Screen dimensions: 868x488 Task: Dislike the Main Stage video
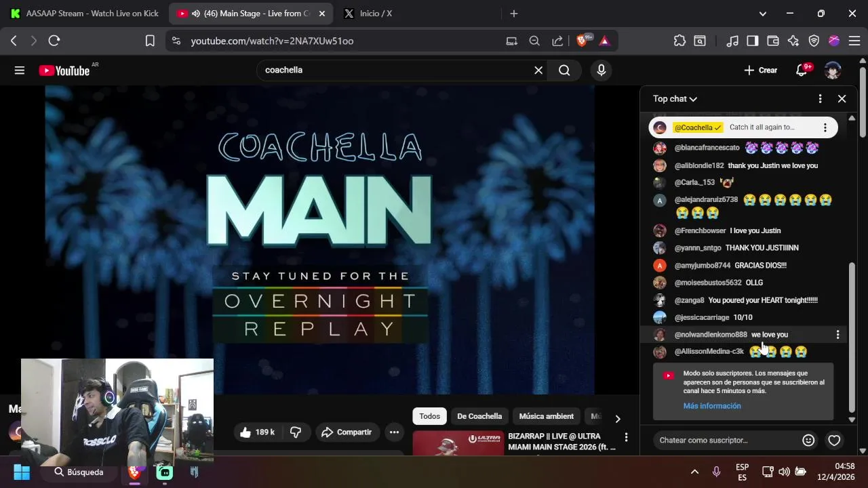[x=296, y=432]
